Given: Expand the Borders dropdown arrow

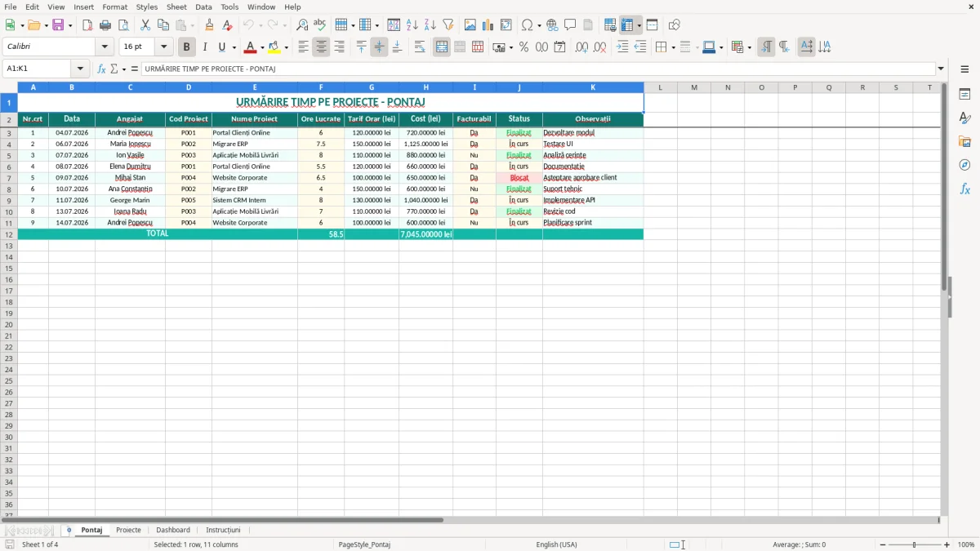Looking at the screenshot, I should [x=673, y=47].
